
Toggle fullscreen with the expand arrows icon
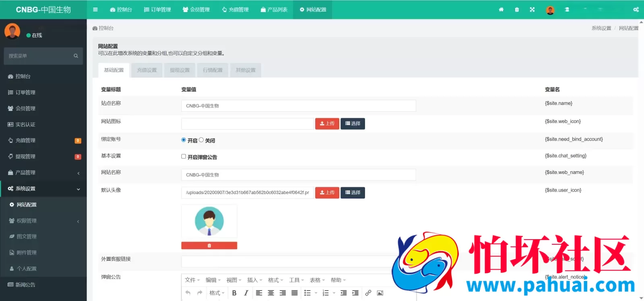click(x=532, y=9)
